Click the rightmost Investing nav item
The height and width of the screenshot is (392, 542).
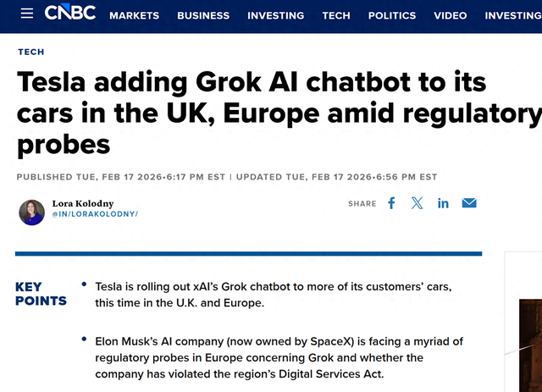pos(513,15)
